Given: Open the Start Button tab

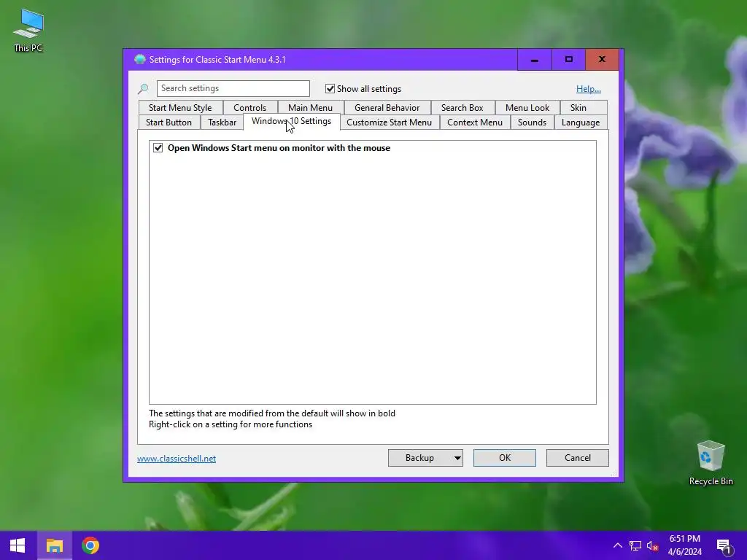Looking at the screenshot, I should click(169, 122).
